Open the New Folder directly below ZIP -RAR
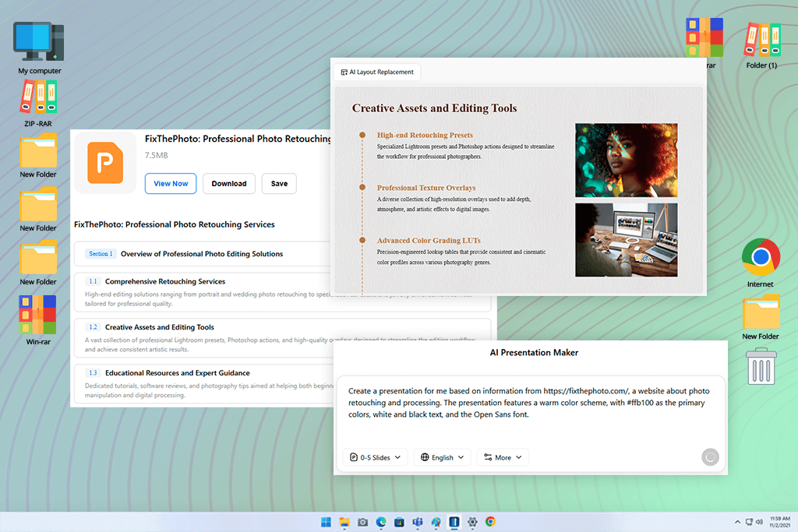This screenshot has width=798, height=532. pyautogui.click(x=38, y=156)
